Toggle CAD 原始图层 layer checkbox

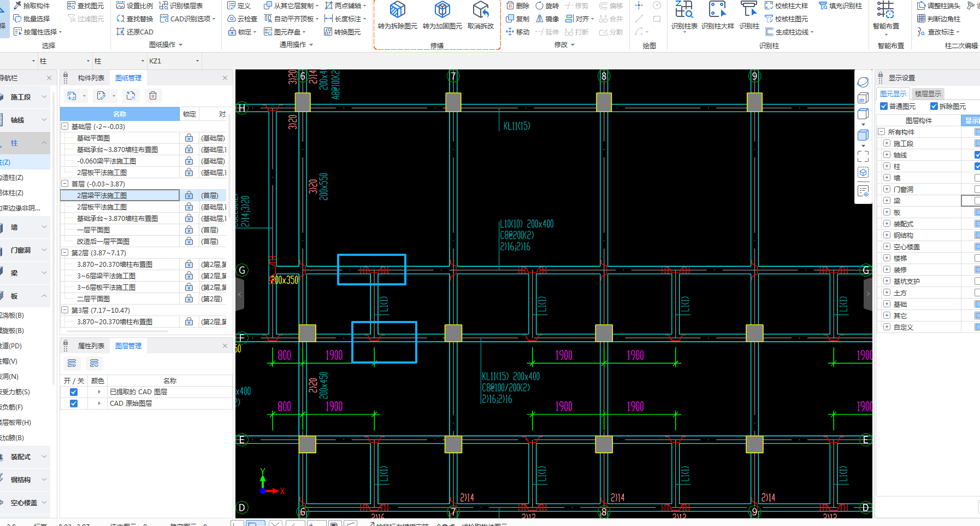point(74,404)
